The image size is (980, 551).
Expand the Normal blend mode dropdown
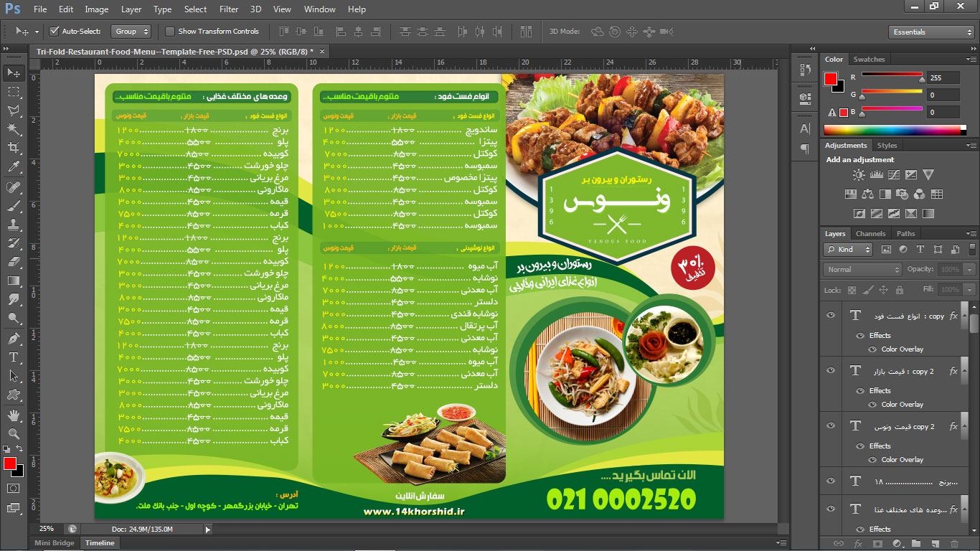tap(862, 270)
